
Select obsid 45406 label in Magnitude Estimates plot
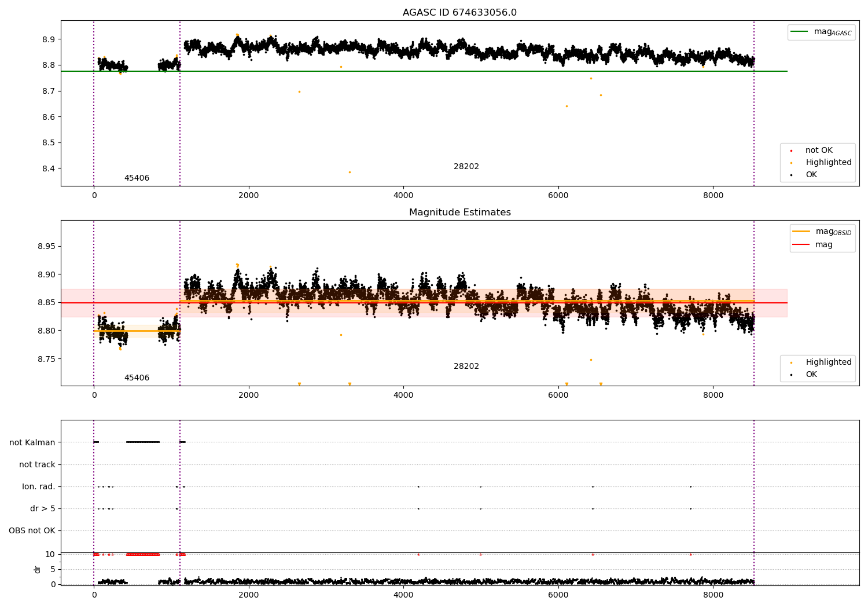pos(137,378)
